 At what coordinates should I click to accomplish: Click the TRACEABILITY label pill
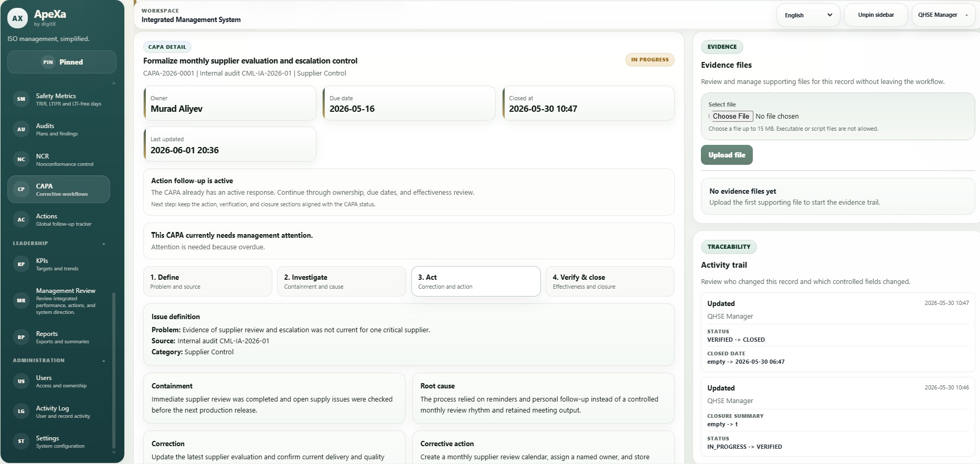point(729,247)
